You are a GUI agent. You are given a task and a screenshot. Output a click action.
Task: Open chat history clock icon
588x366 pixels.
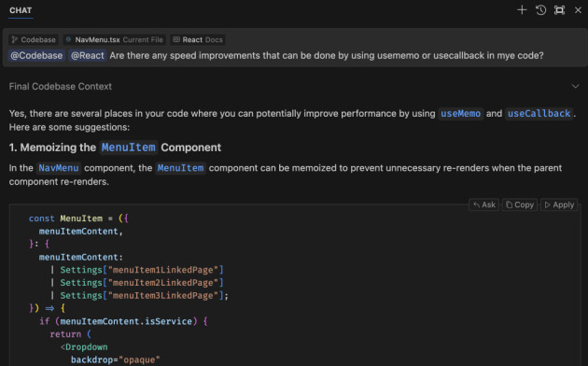click(x=540, y=10)
